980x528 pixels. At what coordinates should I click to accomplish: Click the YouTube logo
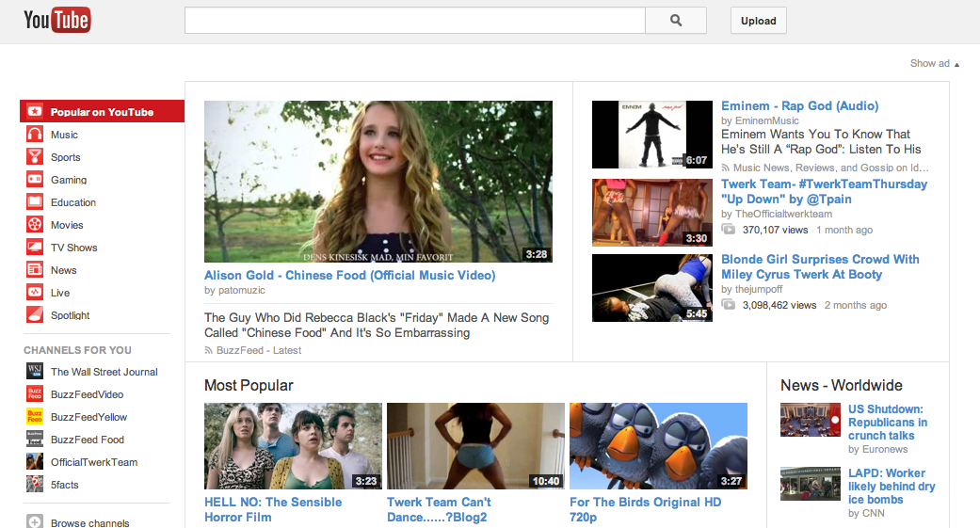click(x=56, y=19)
